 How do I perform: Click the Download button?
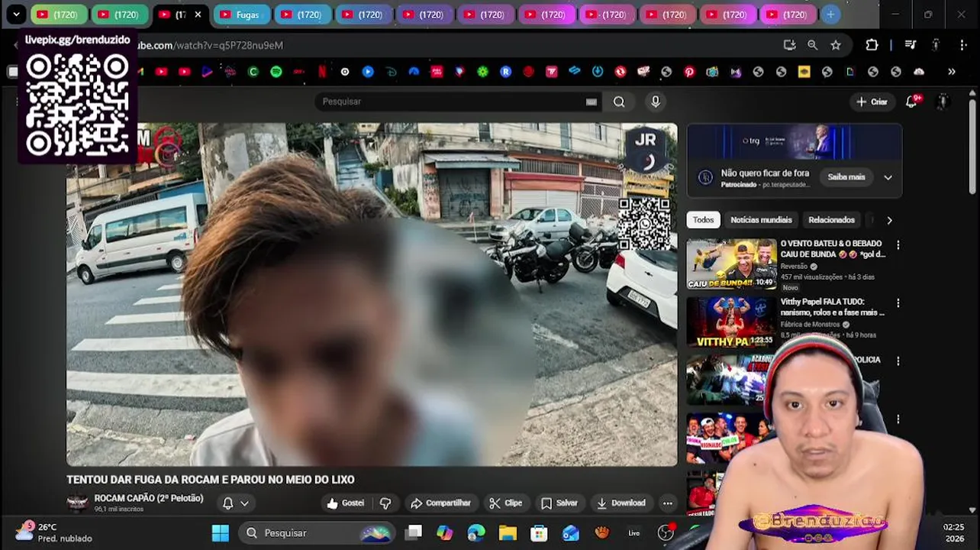pyautogui.click(x=621, y=503)
